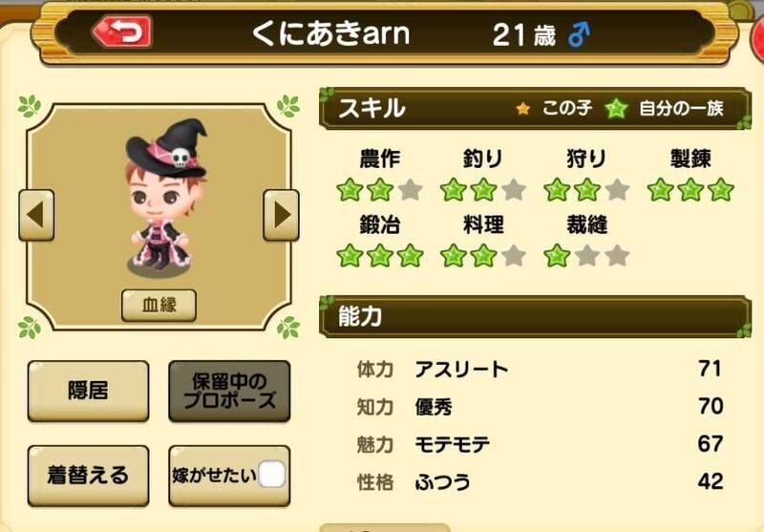This screenshot has width=764, height=532.
Task: Tap the green star next to 自分の一族
Action: tap(616, 108)
